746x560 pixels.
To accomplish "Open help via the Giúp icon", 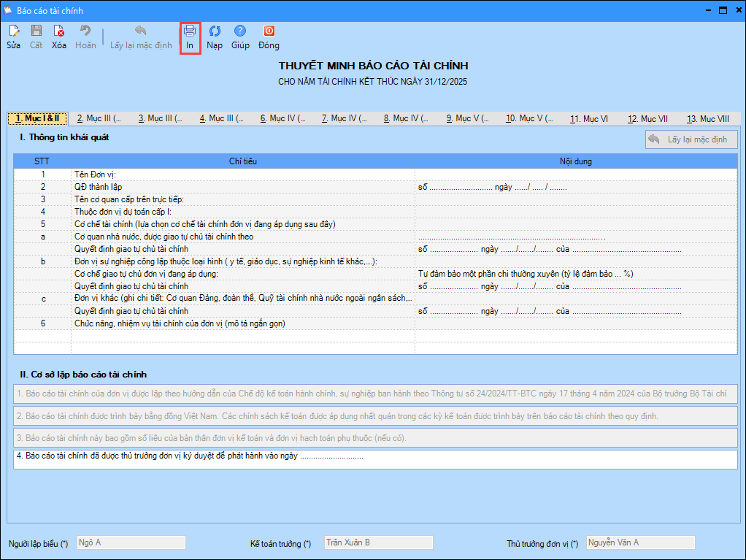I will click(240, 31).
